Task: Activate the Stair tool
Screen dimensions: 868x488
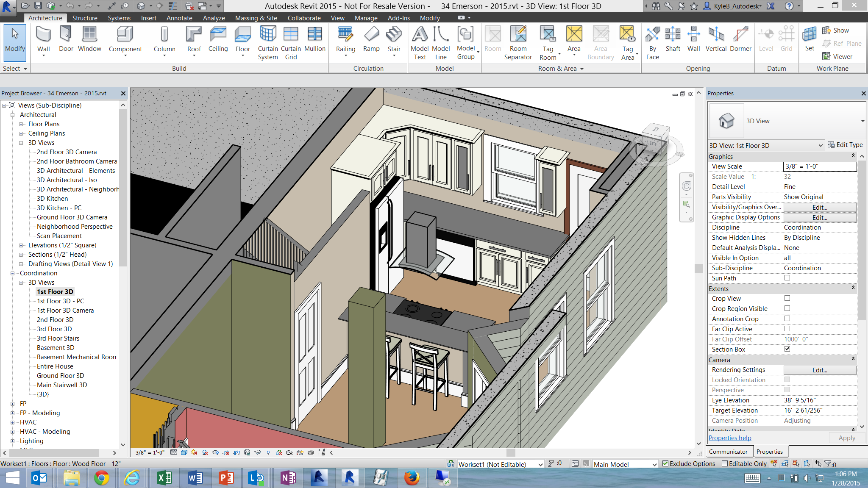Action: coord(394,41)
